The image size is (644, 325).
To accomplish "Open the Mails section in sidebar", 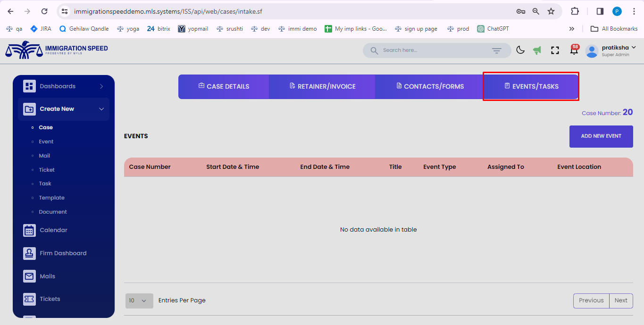I will [47, 276].
